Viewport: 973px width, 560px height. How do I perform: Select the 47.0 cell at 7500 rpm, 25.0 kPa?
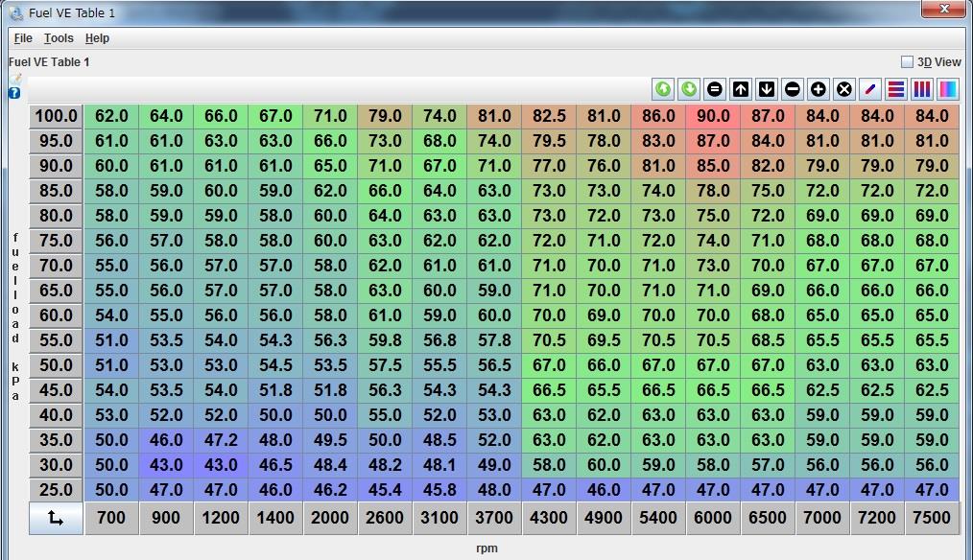click(x=932, y=490)
